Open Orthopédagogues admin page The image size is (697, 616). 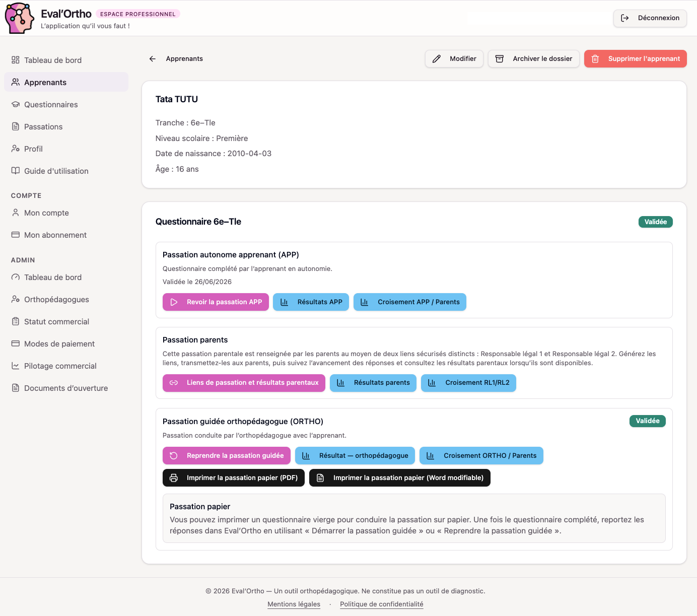click(66, 299)
